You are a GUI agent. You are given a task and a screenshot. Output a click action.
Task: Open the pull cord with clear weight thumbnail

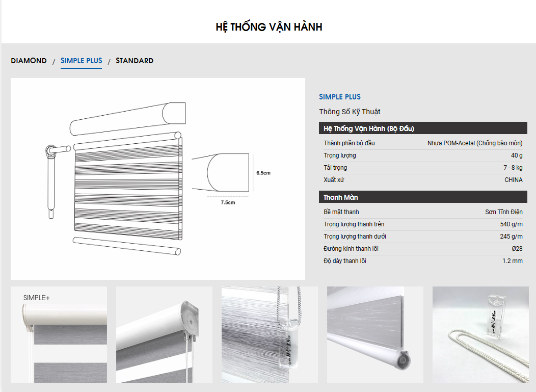480,334
